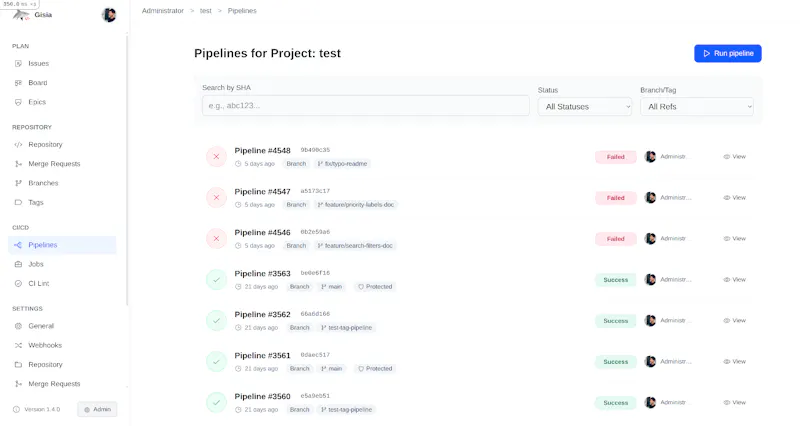The width and height of the screenshot is (800, 426).
Task: View Pipeline #4548 details
Action: tap(735, 157)
